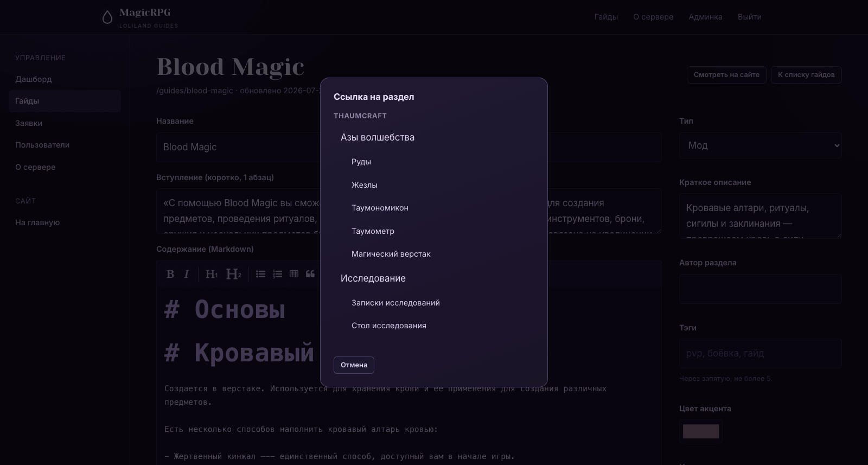Open the Цвет акцента color swatch
868x465 pixels.
click(x=701, y=431)
